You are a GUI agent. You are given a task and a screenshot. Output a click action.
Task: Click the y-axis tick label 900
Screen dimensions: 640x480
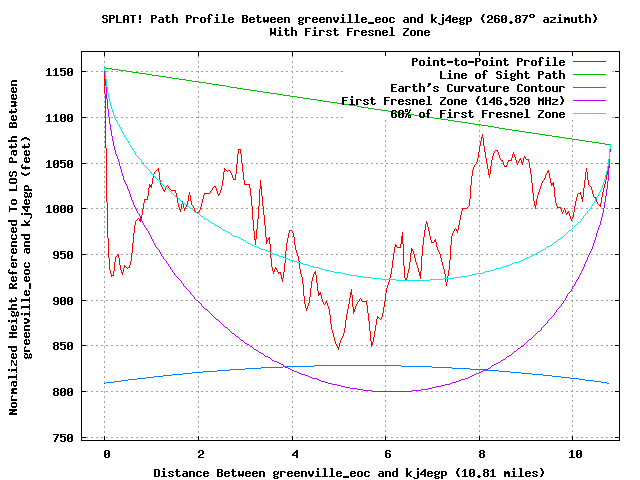click(63, 301)
